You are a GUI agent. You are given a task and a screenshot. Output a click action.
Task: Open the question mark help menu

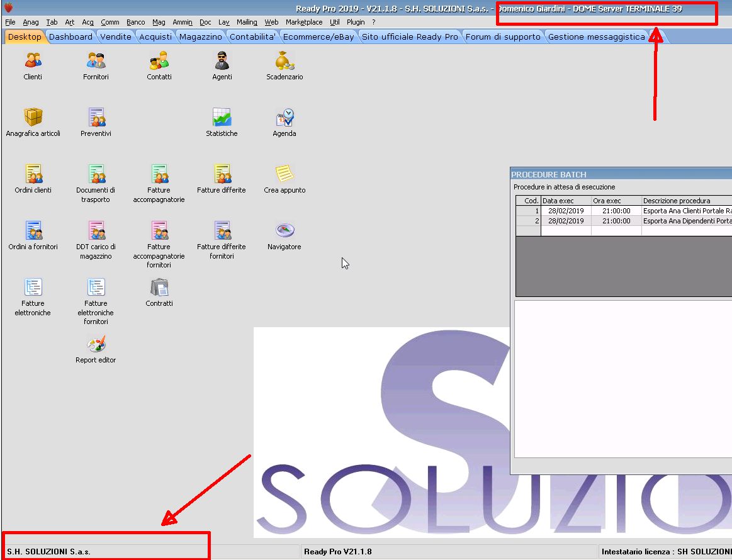pos(374,22)
